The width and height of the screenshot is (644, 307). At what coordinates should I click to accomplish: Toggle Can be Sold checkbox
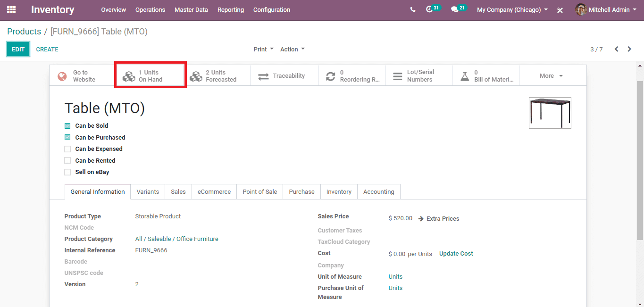[x=67, y=126]
